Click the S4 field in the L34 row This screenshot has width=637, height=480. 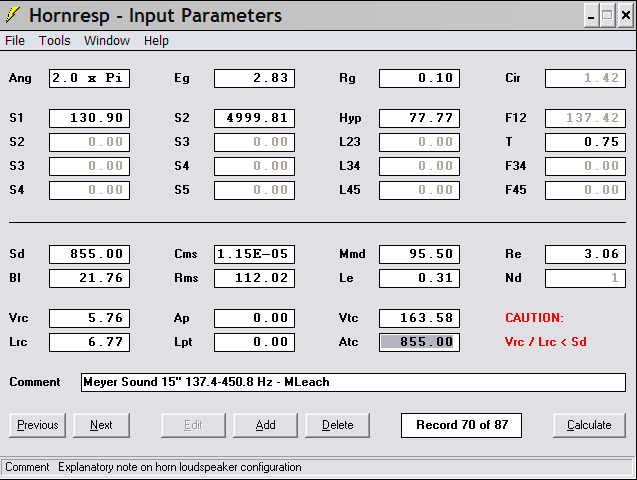(254, 166)
